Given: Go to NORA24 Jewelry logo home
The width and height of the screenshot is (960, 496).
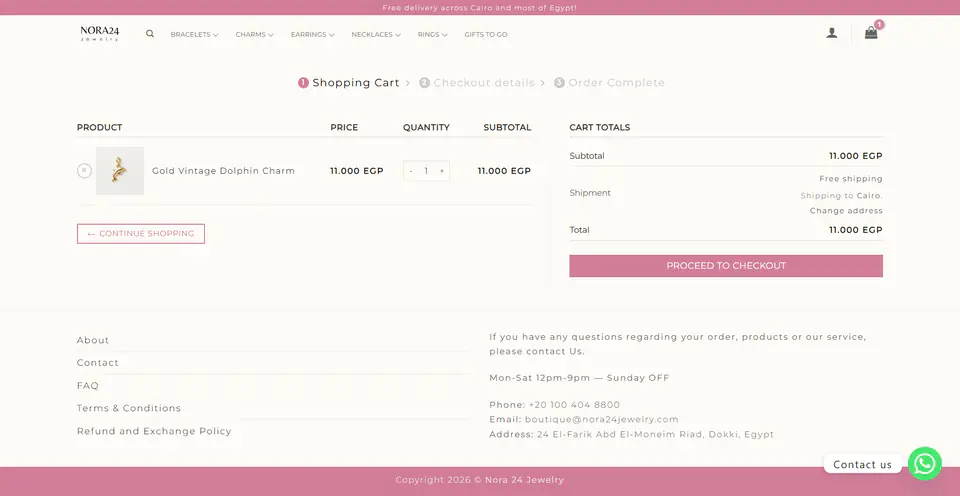Looking at the screenshot, I should point(100,33).
